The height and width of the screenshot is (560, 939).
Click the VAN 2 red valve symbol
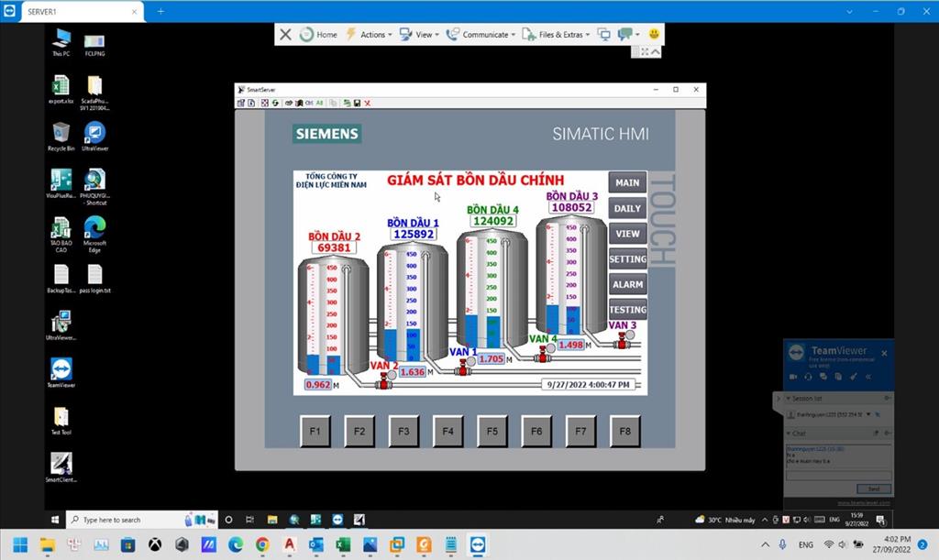[x=383, y=380]
